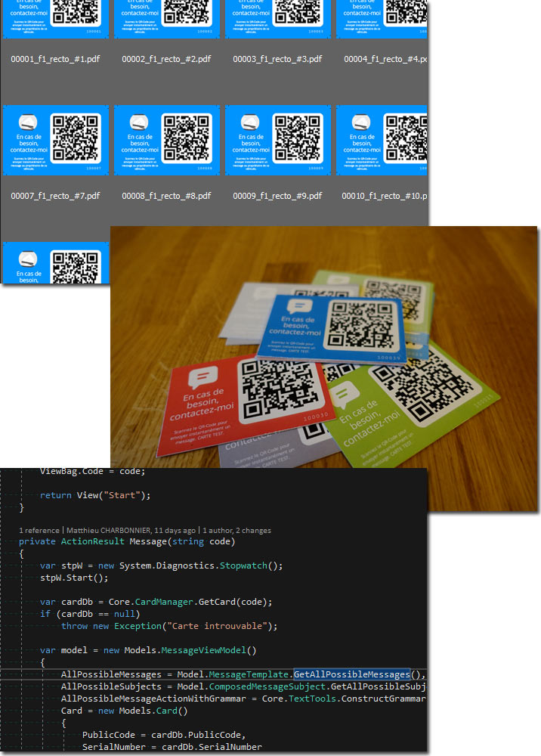Screen dimensions: 541x756
Task: Select the 00004_f1_recto_#4 file name
Action: pos(385,59)
